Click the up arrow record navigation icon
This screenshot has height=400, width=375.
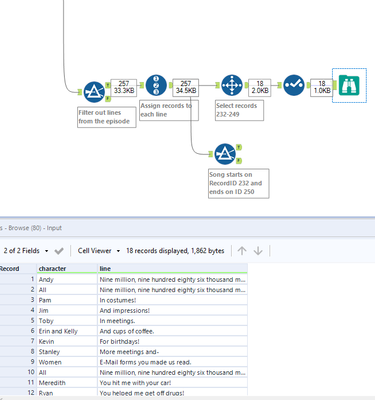(x=242, y=251)
